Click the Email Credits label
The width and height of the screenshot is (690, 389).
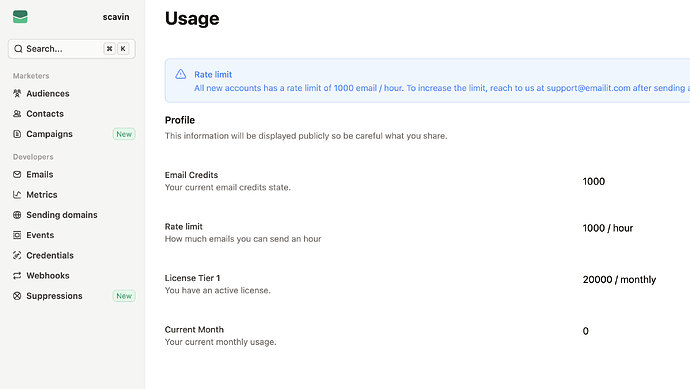point(191,175)
